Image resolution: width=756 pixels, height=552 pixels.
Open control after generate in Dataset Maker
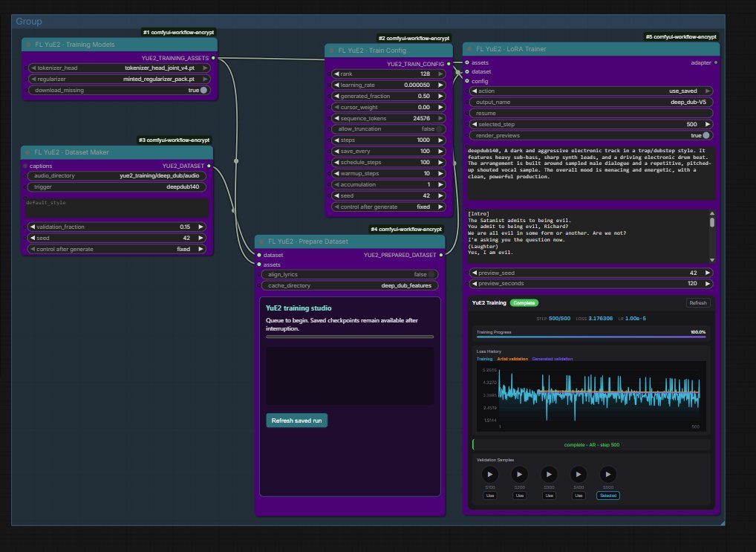[117, 249]
